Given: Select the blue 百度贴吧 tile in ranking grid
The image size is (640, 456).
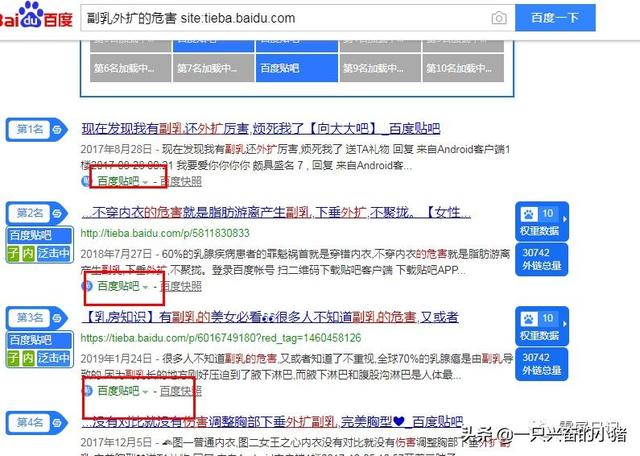Looking at the screenshot, I should 297,68.
